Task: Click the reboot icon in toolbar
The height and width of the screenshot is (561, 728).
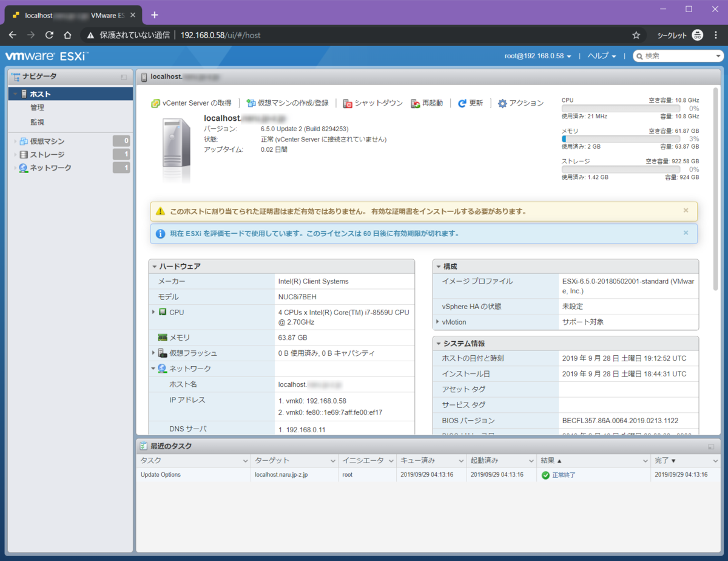Action: (416, 103)
